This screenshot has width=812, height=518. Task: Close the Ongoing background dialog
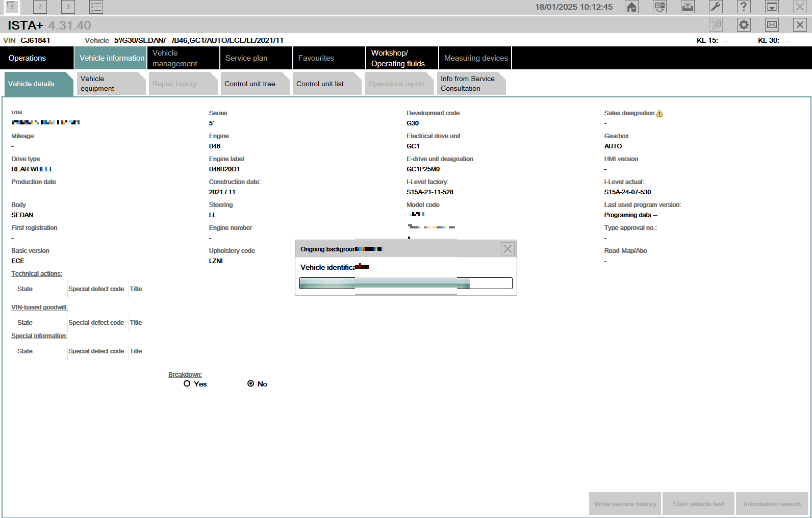pyautogui.click(x=508, y=249)
